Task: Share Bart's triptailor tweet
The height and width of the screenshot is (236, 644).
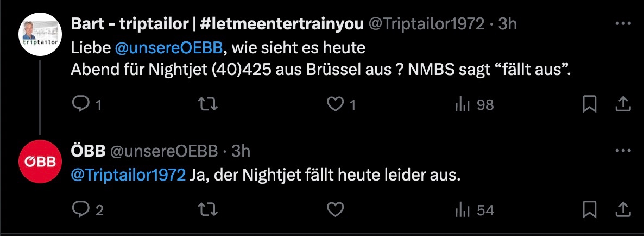Action: pos(623,104)
